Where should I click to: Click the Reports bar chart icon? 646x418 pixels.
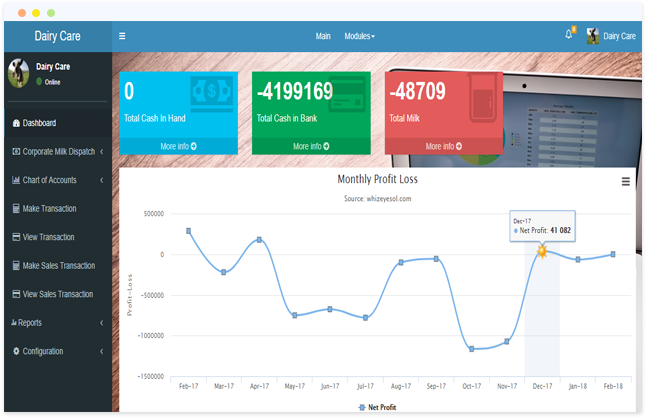(x=14, y=322)
